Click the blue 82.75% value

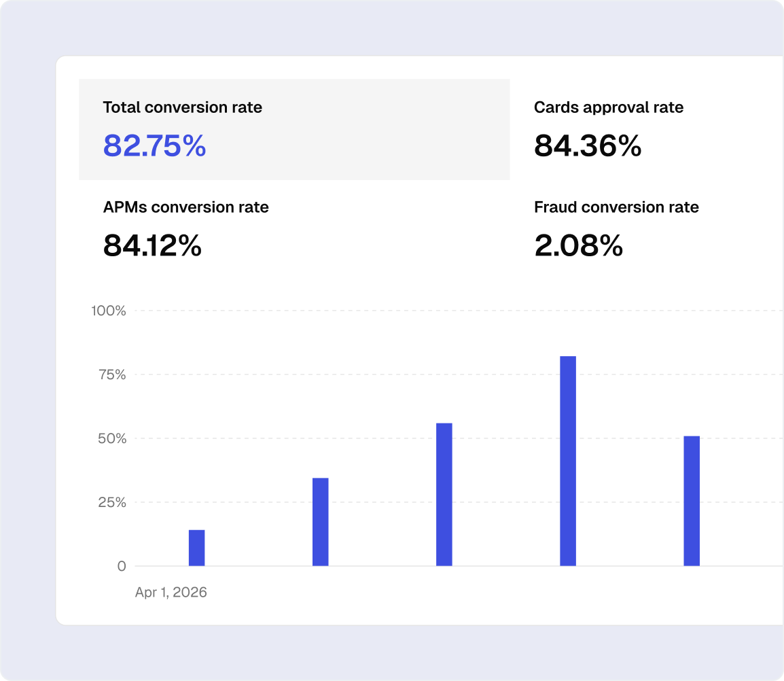click(x=154, y=146)
